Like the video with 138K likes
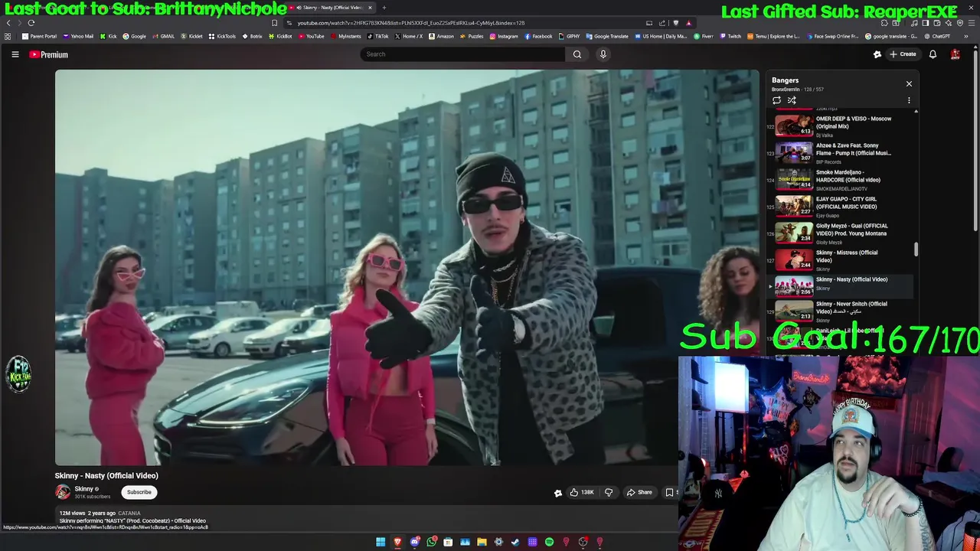The height and width of the screenshot is (551, 980). (x=582, y=492)
